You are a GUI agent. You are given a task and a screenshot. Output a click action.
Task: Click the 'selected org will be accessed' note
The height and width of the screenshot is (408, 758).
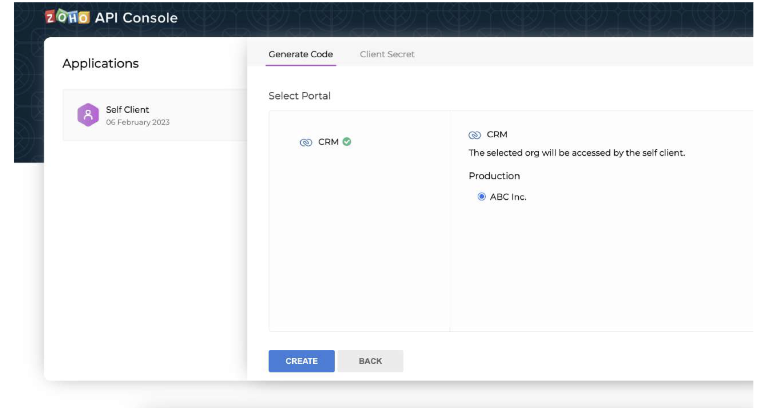click(577, 153)
